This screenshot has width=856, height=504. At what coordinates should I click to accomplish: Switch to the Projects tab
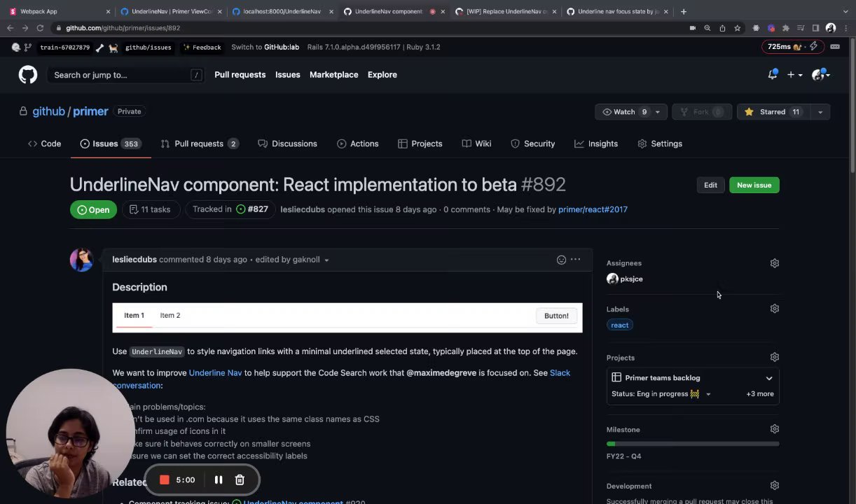pos(420,143)
